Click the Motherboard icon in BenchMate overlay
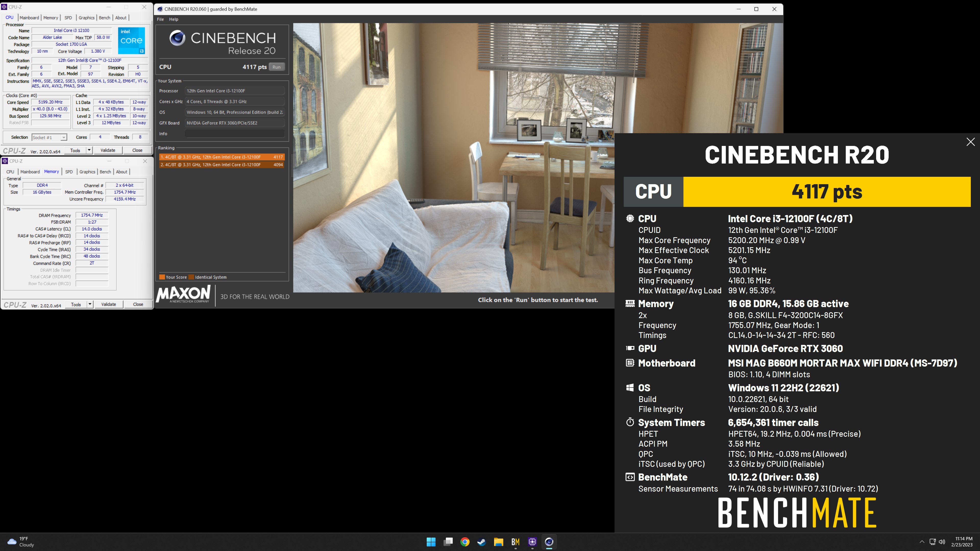 click(630, 363)
